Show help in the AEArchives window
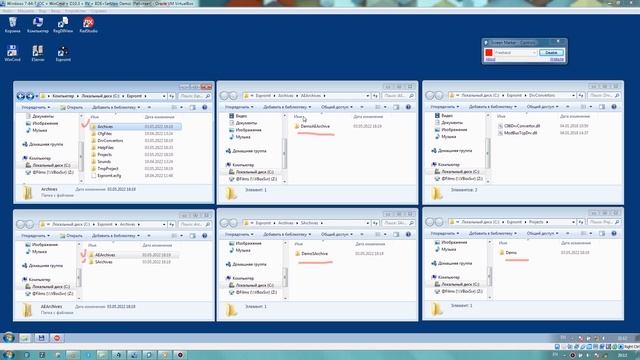Screen dimensions: 640x360 click(x=408, y=107)
